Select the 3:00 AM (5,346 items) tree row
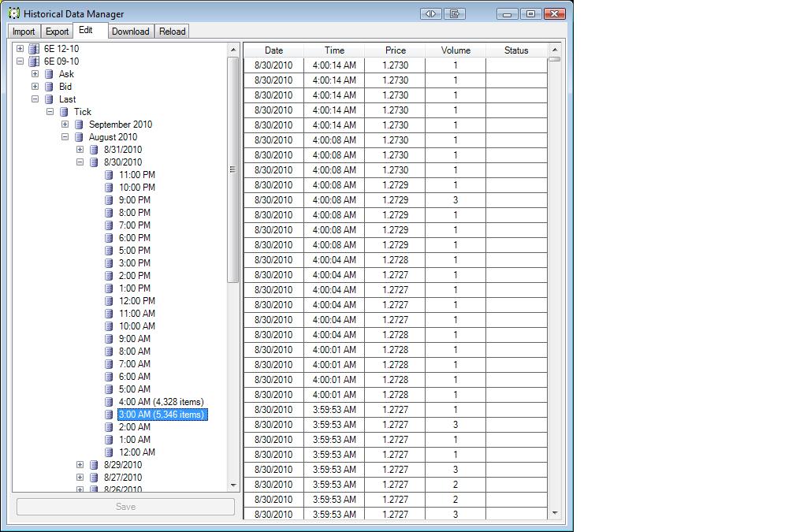The width and height of the screenshot is (807, 532). click(162, 415)
